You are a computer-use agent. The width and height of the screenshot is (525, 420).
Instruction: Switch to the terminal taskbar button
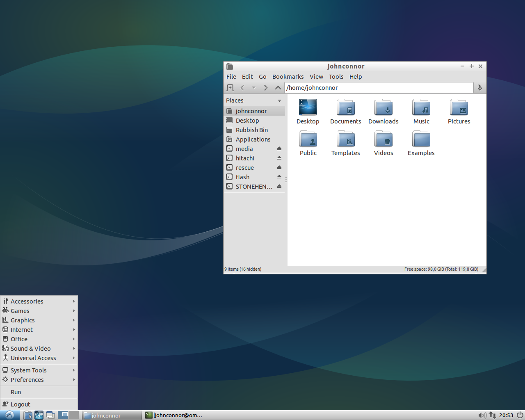click(x=174, y=415)
